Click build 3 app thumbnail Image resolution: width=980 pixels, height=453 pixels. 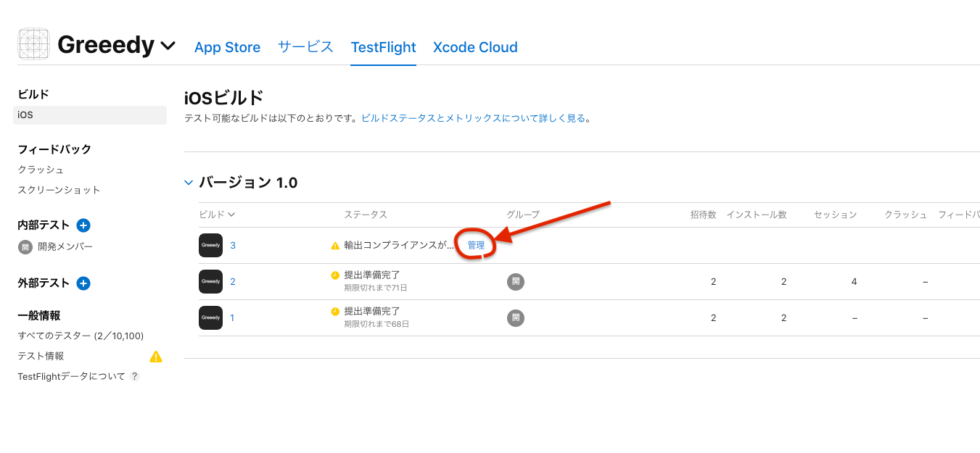[x=210, y=246]
